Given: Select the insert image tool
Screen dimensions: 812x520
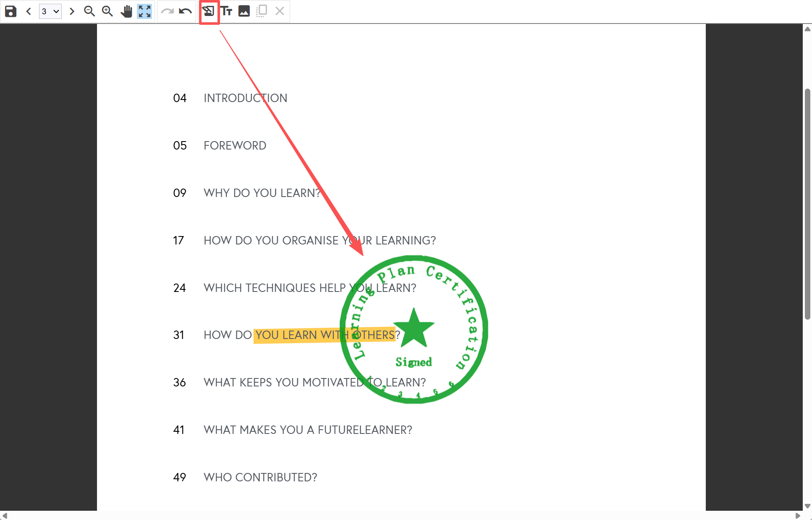Looking at the screenshot, I should point(244,11).
